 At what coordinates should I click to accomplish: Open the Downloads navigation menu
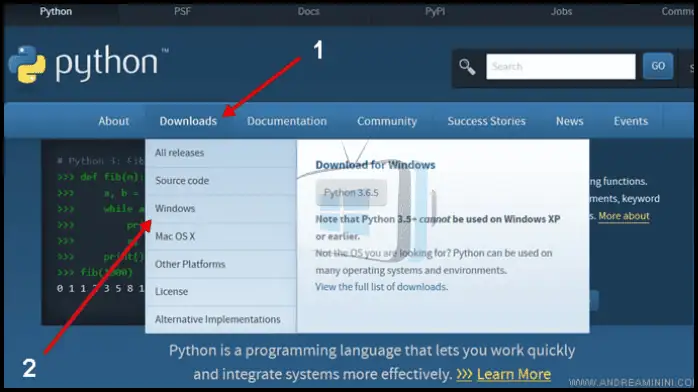(188, 121)
